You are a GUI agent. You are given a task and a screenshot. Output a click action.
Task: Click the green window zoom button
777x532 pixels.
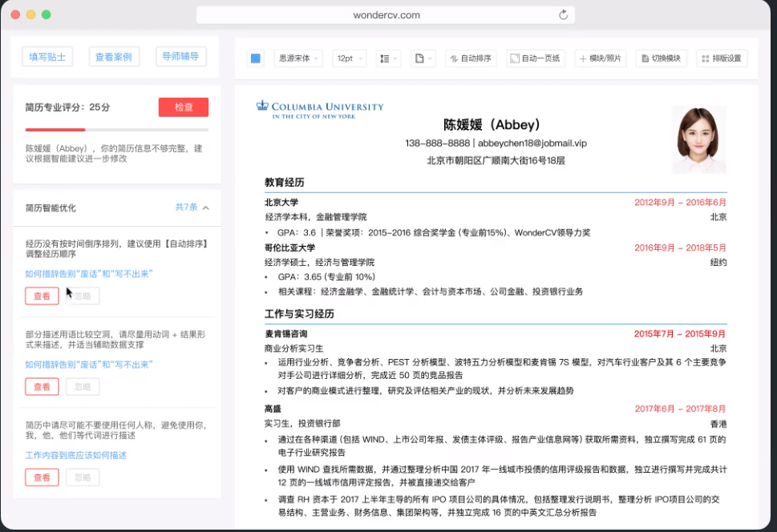tap(46, 14)
